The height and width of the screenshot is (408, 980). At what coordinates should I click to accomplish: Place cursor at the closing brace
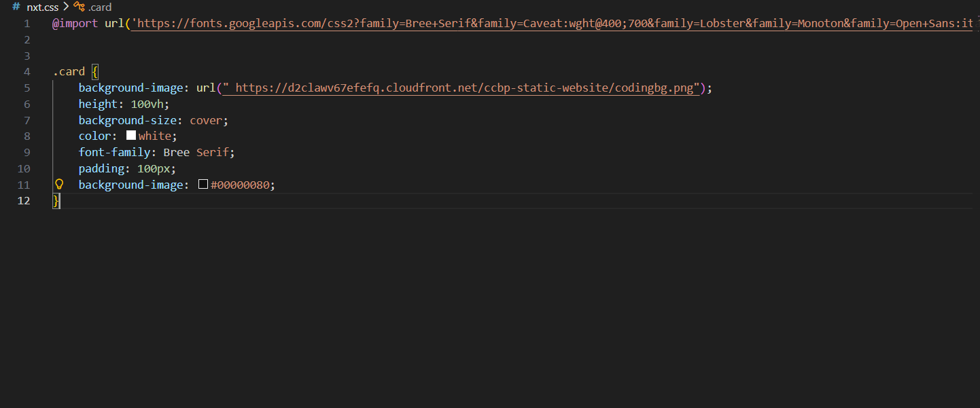point(56,201)
